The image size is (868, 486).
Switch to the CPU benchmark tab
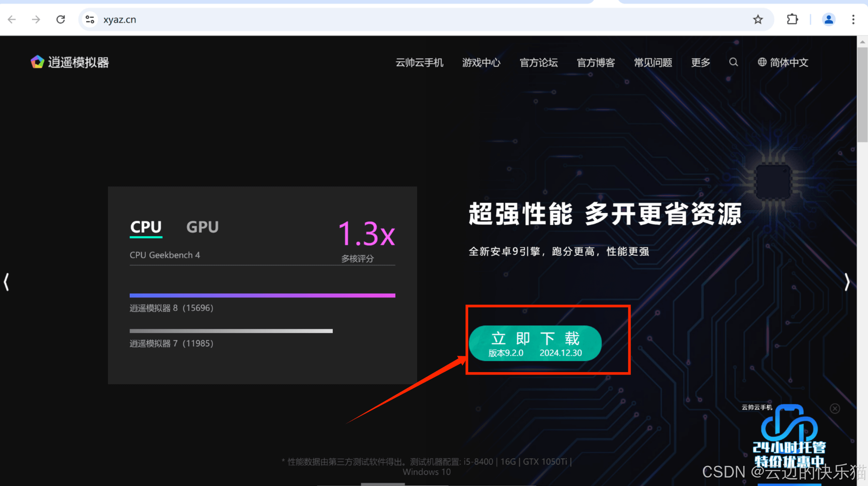pyautogui.click(x=146, y=227)
